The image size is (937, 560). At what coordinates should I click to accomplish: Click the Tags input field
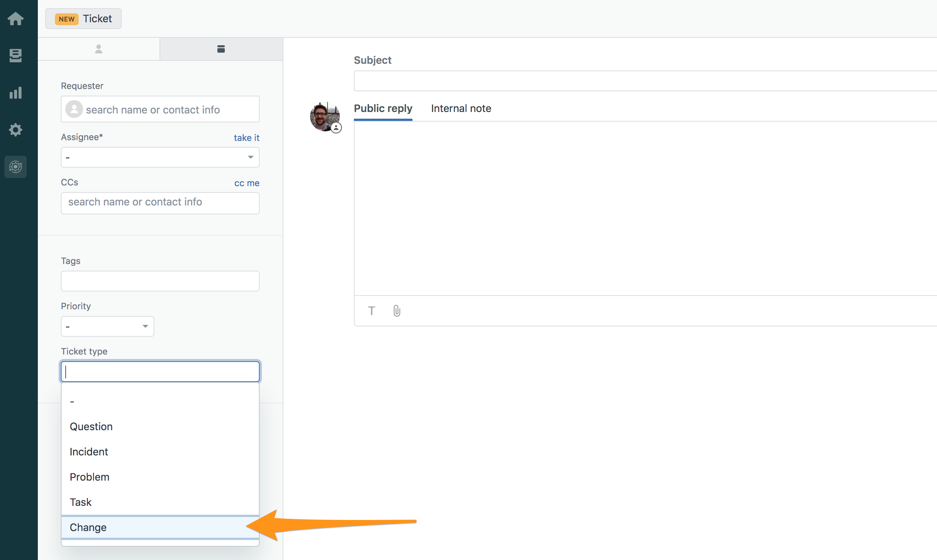pos(160,281)
